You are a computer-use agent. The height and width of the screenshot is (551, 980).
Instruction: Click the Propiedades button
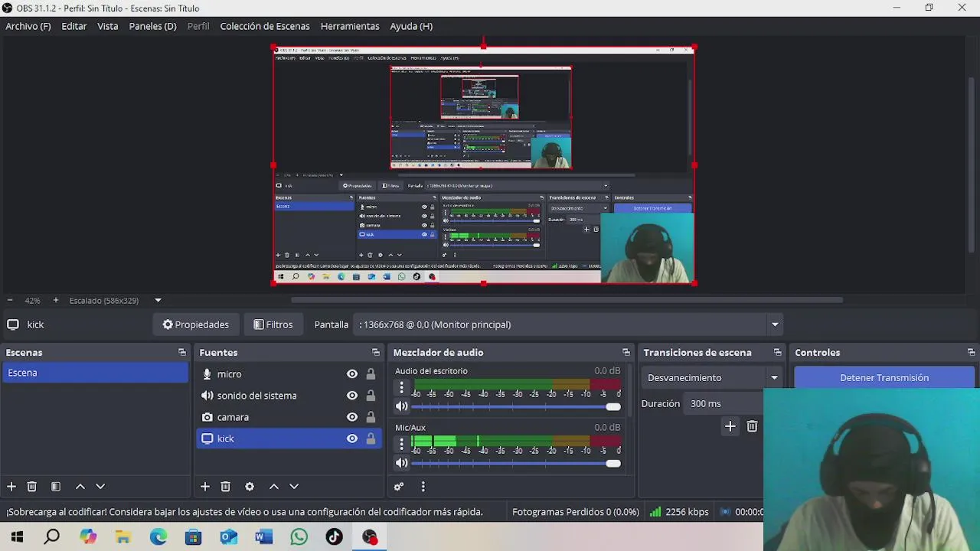coord(196,324)
